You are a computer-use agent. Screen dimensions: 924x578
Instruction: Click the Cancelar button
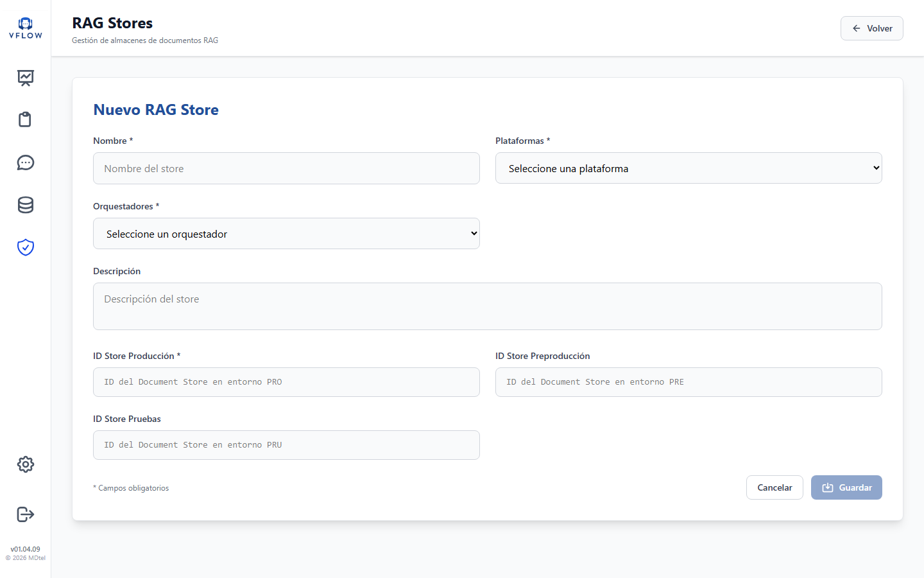[x=774, y=487]
